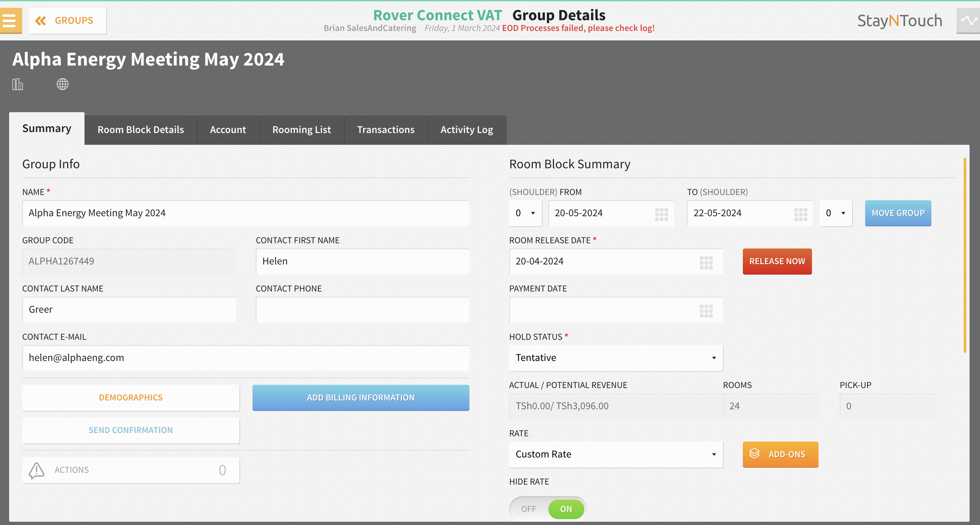Expand the Hold Status dropdown
The height and width of the screenshot is (525, 980).
[616, 358]
